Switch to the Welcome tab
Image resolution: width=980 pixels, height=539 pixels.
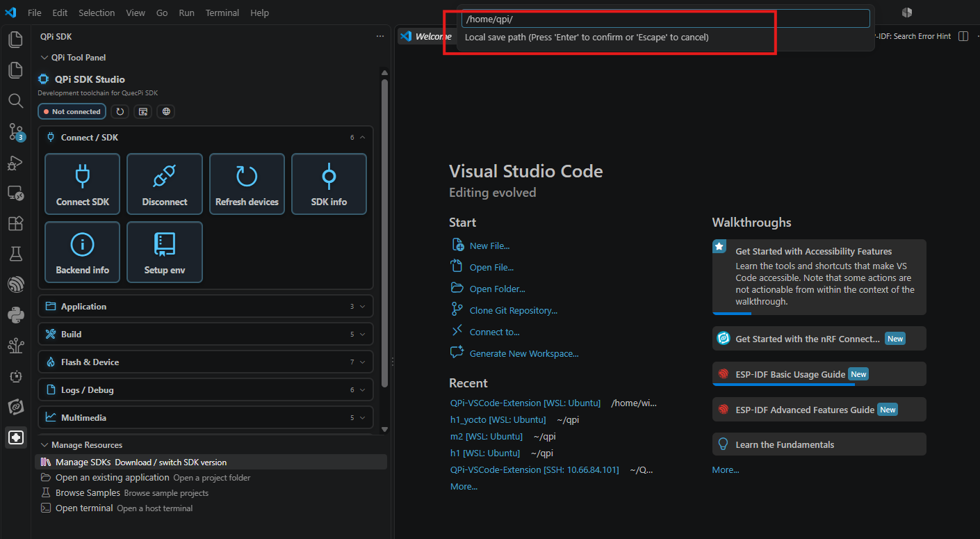tap(425, 36)
